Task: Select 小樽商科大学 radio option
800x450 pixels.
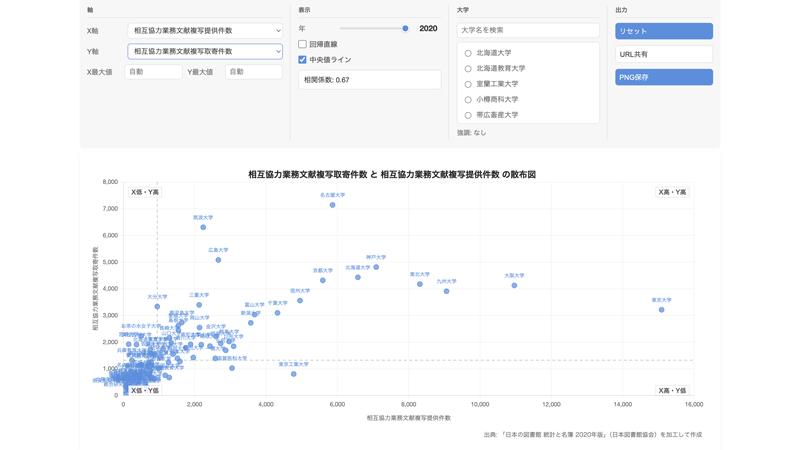Action: click(468, 99)
